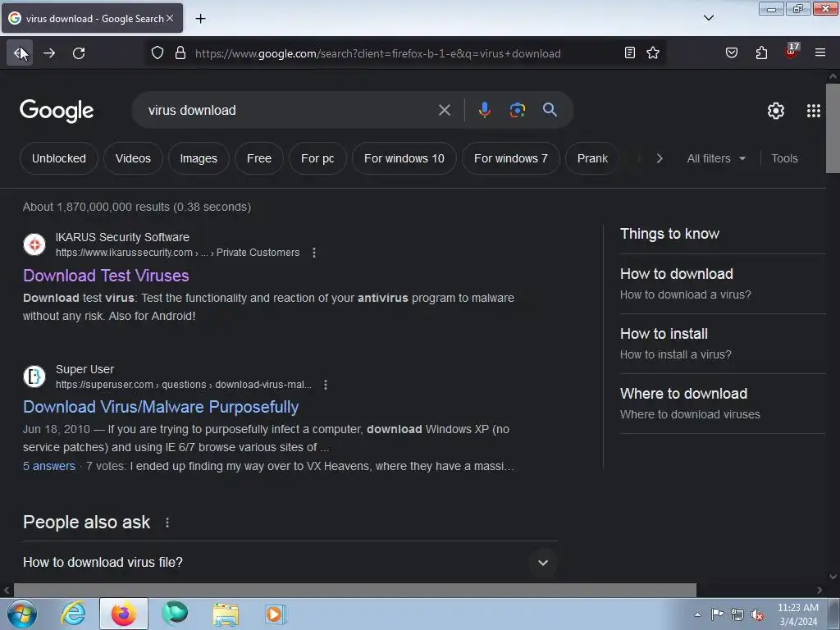This screenshot has width=840, height=630.
Task: Expand How to download virus file question
Action: [x=290, y=562]
